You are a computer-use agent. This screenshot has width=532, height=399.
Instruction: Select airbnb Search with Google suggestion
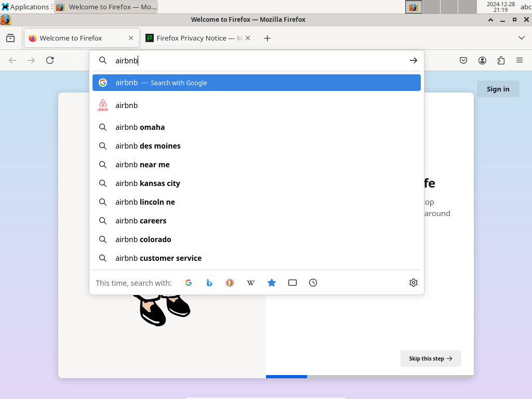pos(257,83)
